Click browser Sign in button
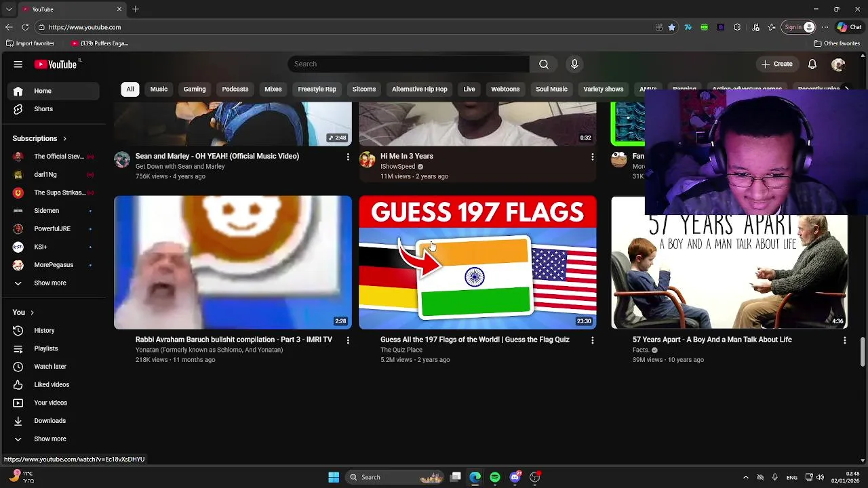868x488 pixels. coord(799,27)
